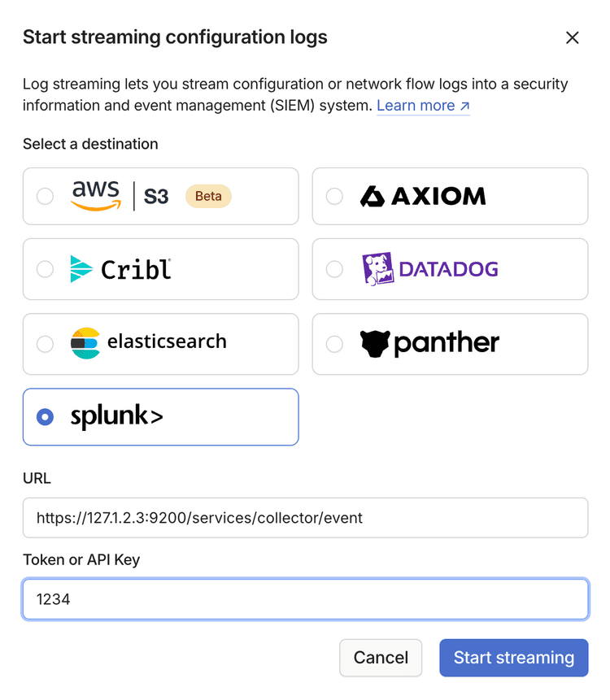This screenshot has height=700, width=610.
Task: Click the Cribl logo
Action: coord(121,269)
